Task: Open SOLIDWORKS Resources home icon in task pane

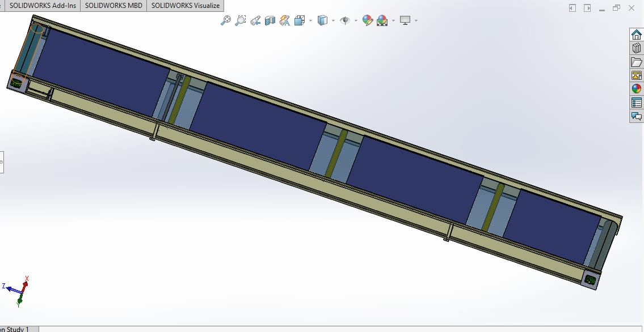Action: click(636, 35)
